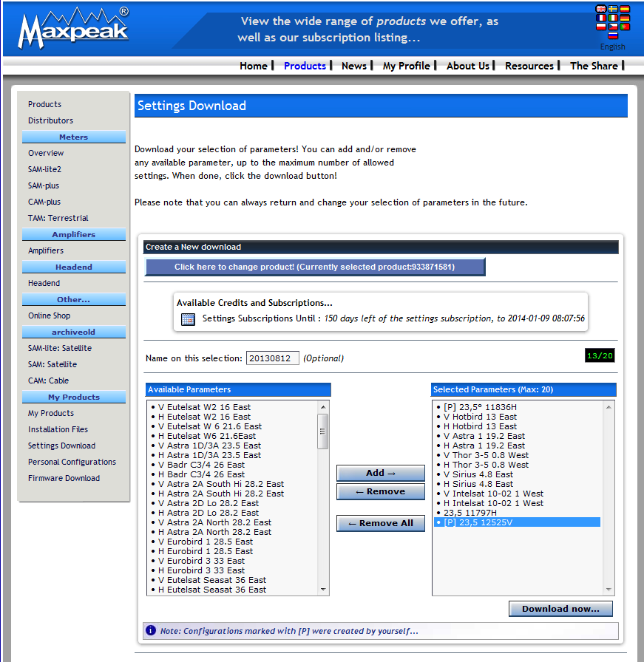Open the CAM-plus sidebar link
644x662 pixels.
pyautogui.click(x=44, y=202)
